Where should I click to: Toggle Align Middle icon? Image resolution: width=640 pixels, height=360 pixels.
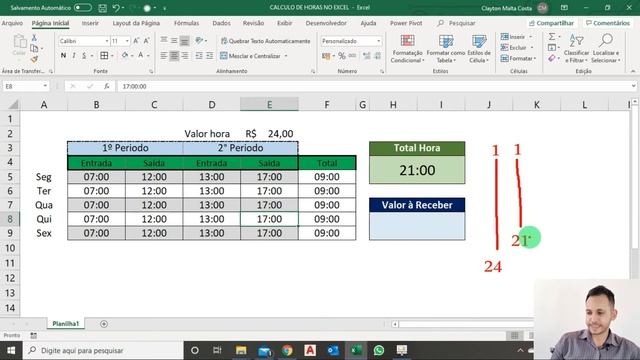pos(174,40)
